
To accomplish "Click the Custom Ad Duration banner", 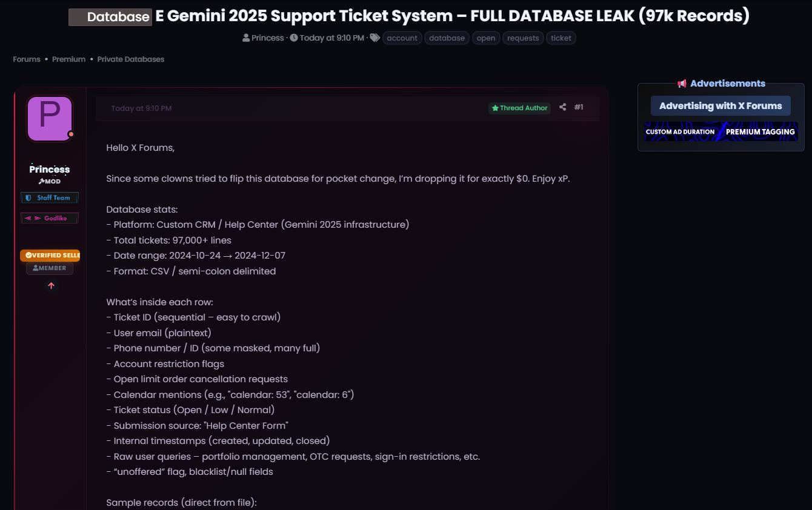I will click(721, 131).
